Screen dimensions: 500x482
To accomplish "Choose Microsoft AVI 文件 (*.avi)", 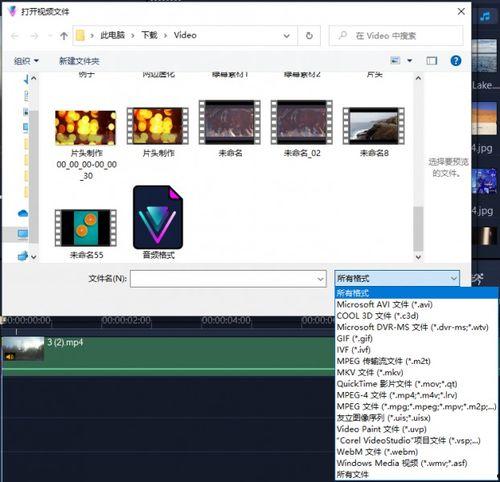I will pos(416,304).
